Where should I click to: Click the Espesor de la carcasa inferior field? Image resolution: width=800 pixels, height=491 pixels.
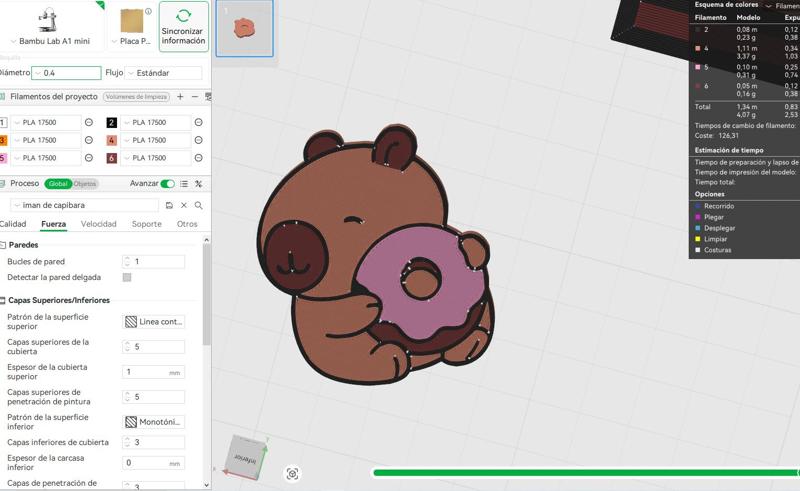tap(154, 463)
